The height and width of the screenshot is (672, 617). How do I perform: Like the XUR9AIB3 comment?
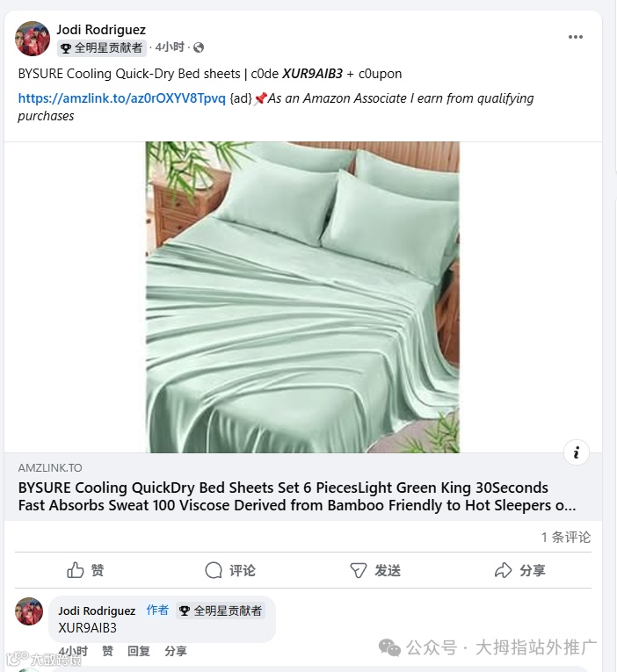click(107, 651)
